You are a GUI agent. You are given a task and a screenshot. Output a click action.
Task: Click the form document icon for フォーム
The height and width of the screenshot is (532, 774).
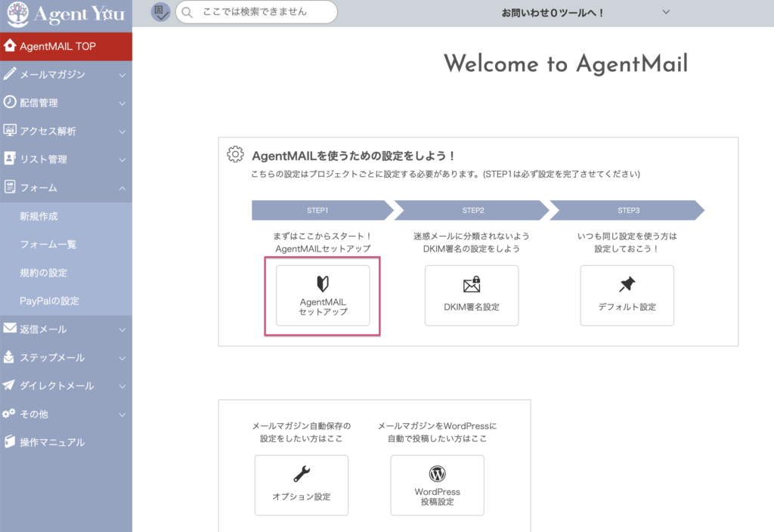[x=9, y=187]
